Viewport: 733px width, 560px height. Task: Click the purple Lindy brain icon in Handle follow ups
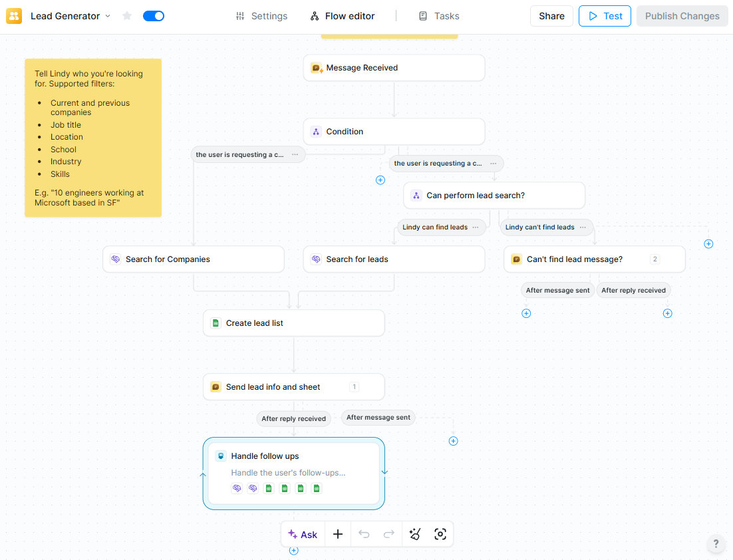tap(237, 488)
